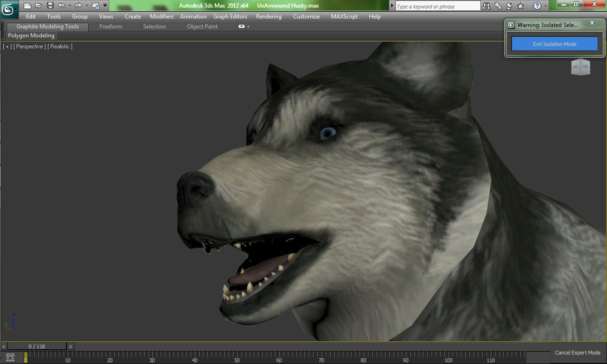
Task: Open the 3ds Max application button
Action: pos(9,9)
